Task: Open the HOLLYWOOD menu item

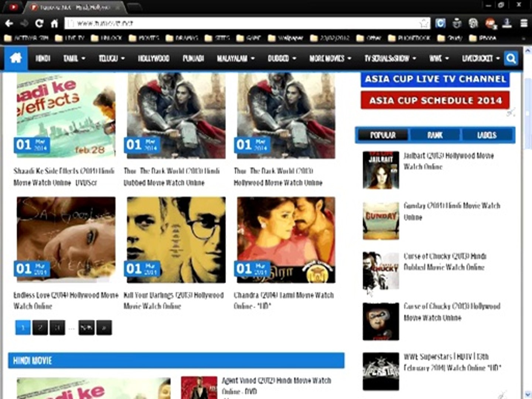Action: pos(154,58)
